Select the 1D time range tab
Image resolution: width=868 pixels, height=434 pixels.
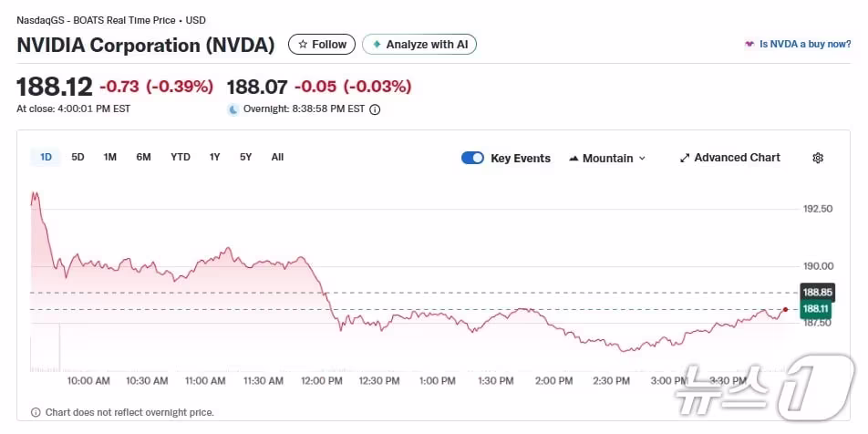coord(46,157)
